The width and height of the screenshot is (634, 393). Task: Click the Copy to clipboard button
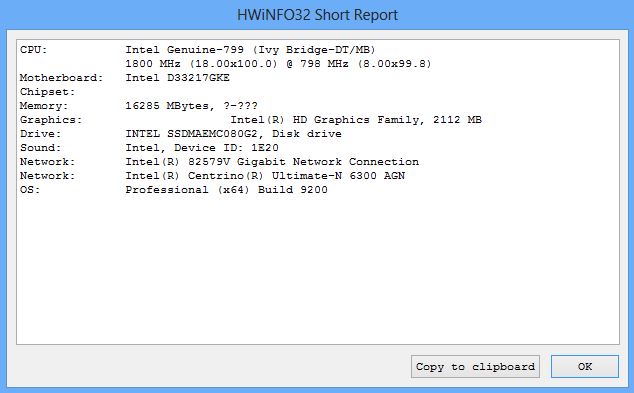[475, 367]
